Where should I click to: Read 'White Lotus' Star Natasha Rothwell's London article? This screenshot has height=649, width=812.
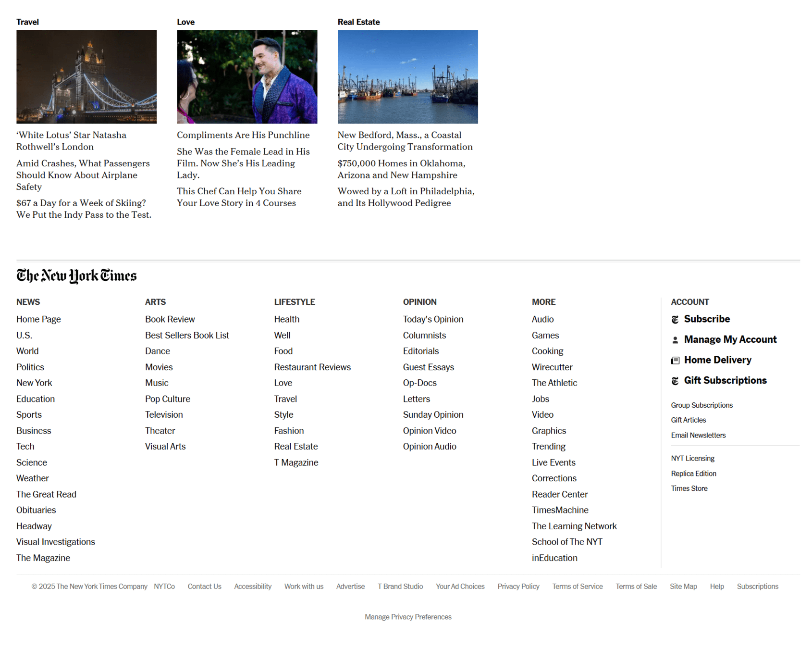point(72,141)
